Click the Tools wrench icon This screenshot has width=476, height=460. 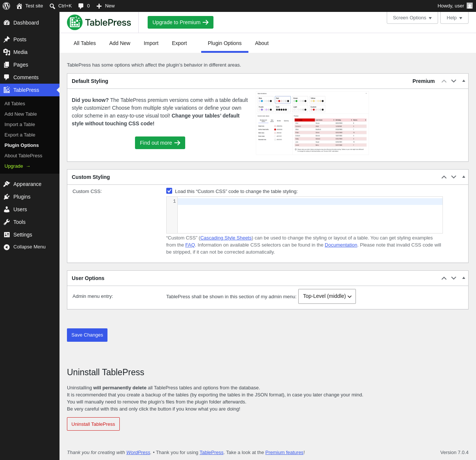tap(7, 222)
